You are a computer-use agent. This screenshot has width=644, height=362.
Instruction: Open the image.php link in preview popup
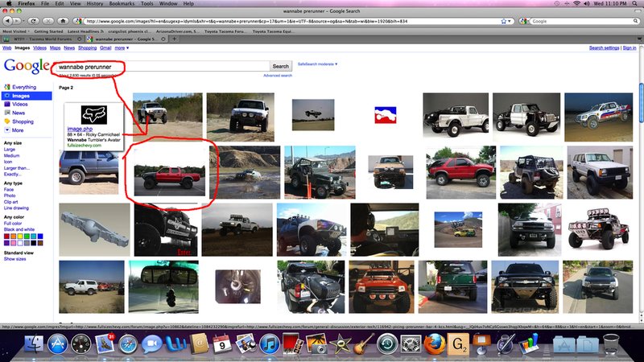click(80, 129)
